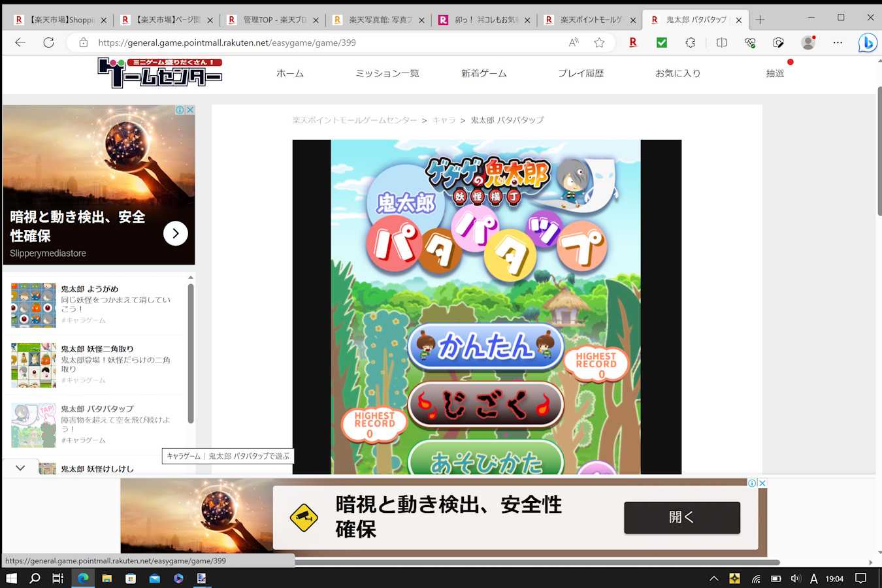Screen dimensions: 882x588
Task: Open the あそびかた how-to-play button
Action: (x=485, y=457)
